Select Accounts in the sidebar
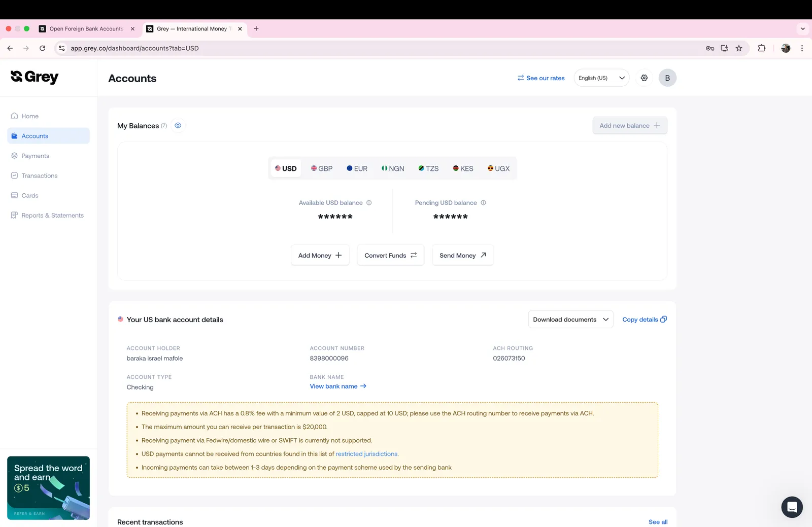 48,136
